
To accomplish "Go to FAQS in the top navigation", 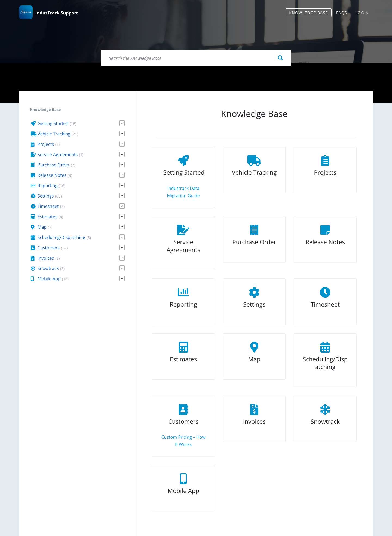I will pyautogui.click(x=341, y=13).
